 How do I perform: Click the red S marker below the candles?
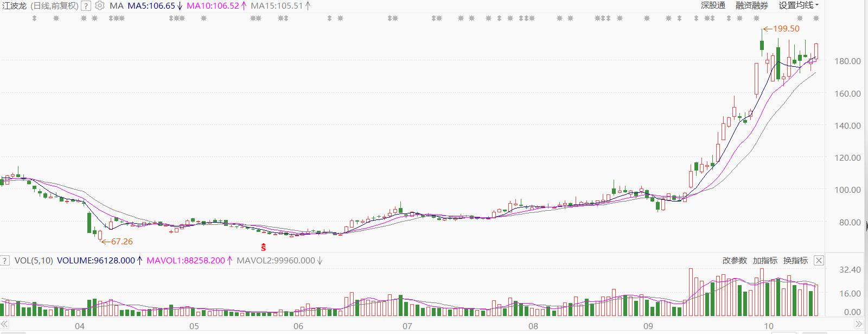pos(264,248)
